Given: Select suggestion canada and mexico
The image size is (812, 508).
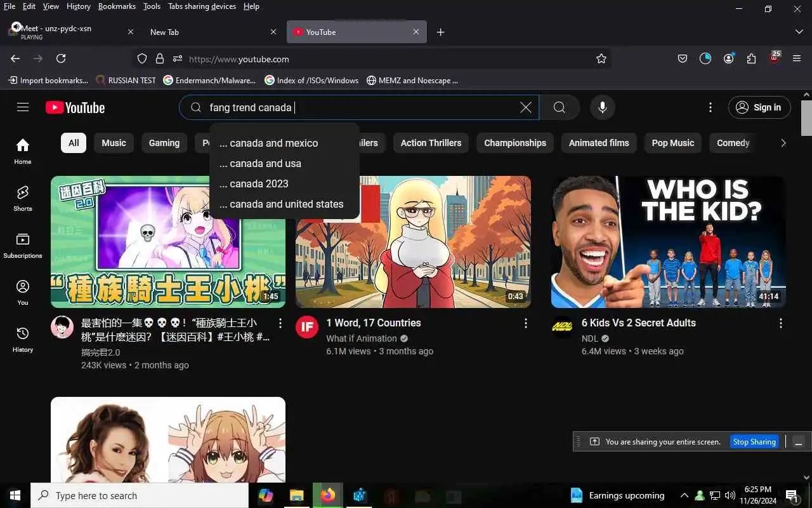Looking at the screenshot, I should [x=284, y=143].
